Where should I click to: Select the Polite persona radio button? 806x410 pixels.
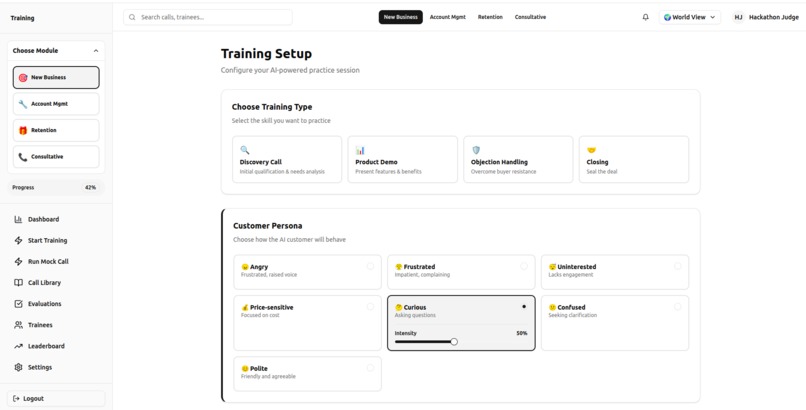click(370, 368)
